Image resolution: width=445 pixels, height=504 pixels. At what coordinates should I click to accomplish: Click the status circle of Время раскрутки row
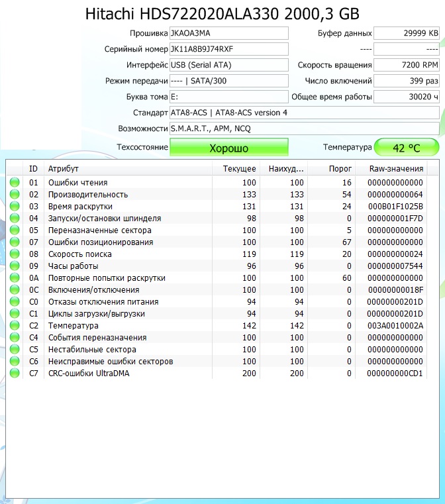(x=15, y=206)
